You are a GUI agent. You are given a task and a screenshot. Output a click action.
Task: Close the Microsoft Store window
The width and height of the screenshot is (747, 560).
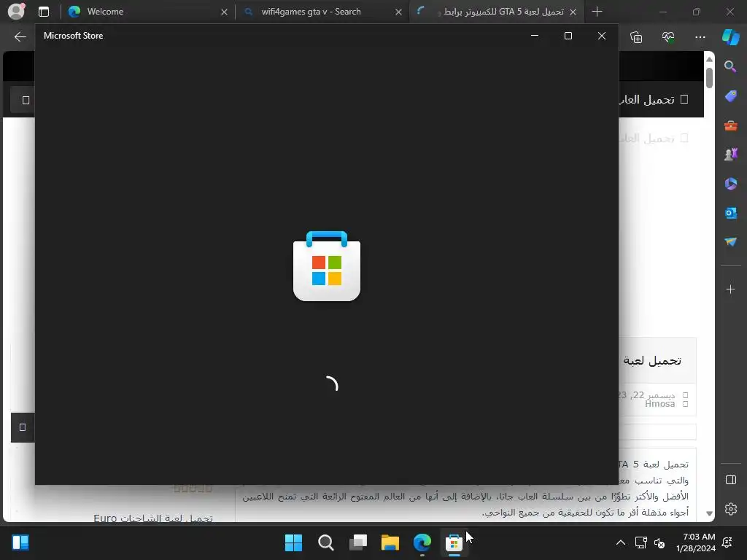click(x=602, y=36)
